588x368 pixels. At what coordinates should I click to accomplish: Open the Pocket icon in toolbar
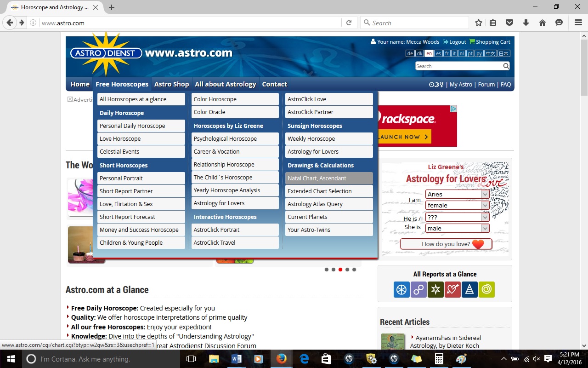coord(509,23)
